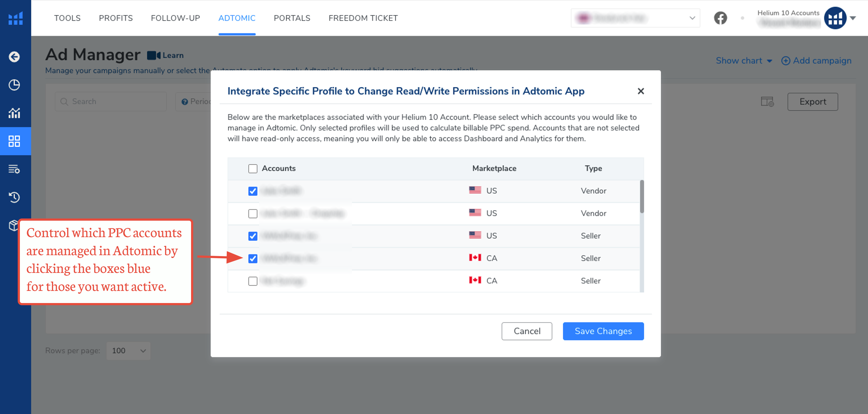Click the Accounts column header label
The image size is (868, 414).
coord(279,168)
